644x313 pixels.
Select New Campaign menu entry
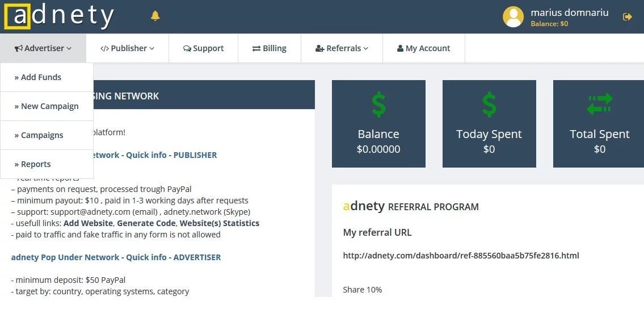click(47, 106)
